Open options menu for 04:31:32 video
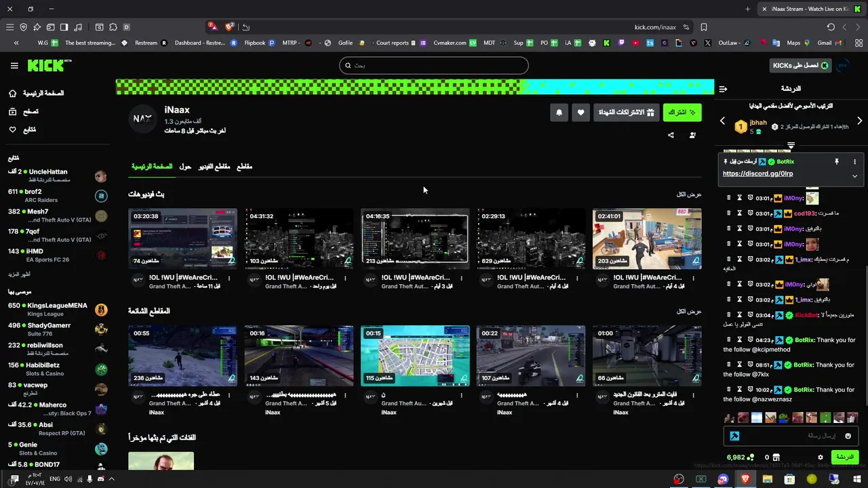Viewport: 868px width, 488px height. click(345, 279)
